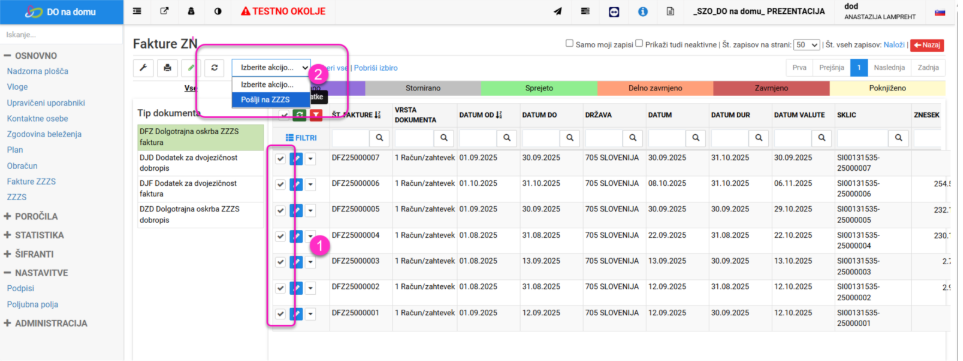Click search icon under DATUM VALUTE column
Viewport: 963px width, 361px height.
click(822, 138)
